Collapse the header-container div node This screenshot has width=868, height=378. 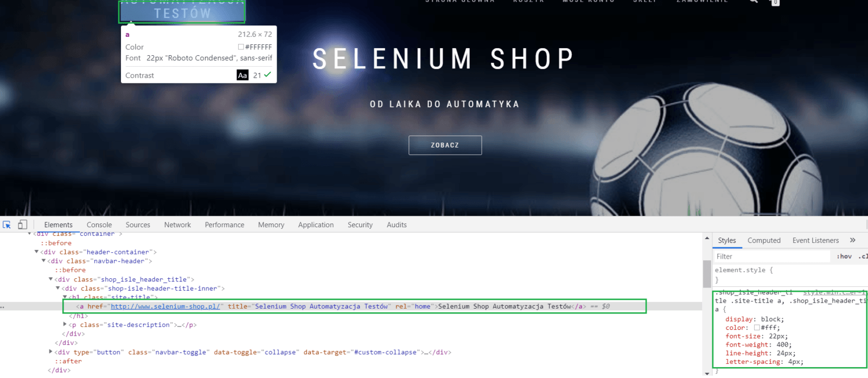point(37,252)
